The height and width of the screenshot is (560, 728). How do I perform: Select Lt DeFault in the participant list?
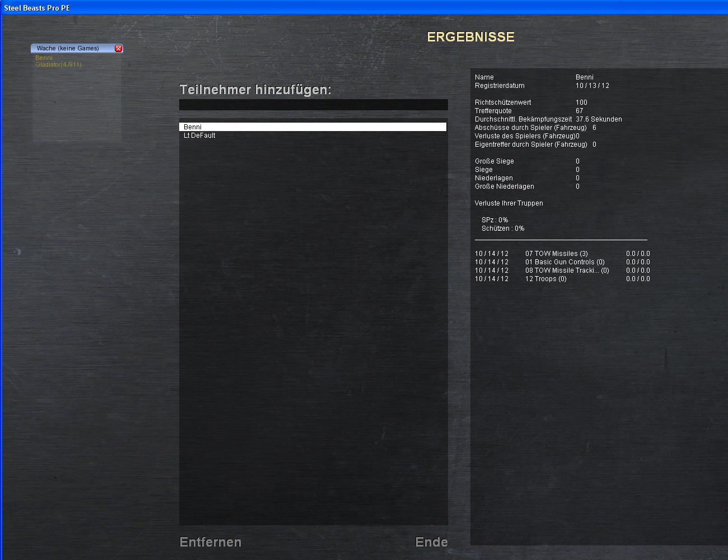[200, 136]
